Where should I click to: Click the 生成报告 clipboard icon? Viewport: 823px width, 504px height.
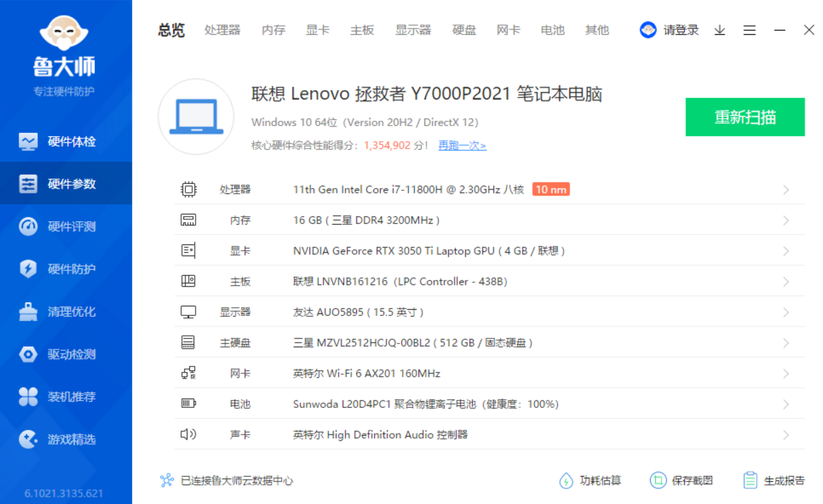point(750,481)
